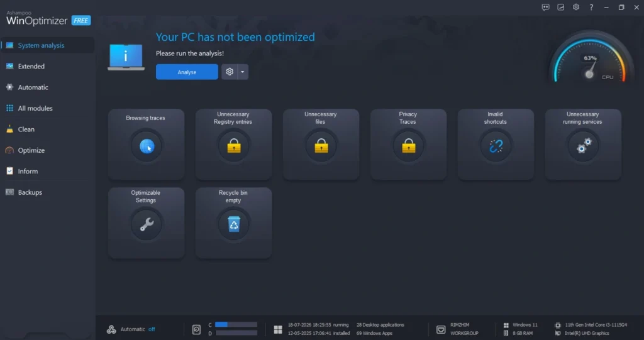
Task: Click the Recycle bin empty icon
Action: point(234,224)
